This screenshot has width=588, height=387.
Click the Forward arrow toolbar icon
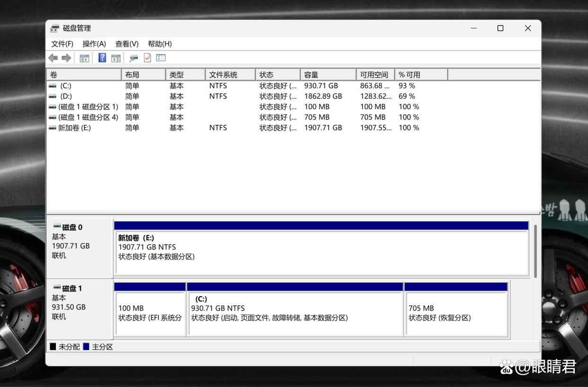[x=66, y=58]
